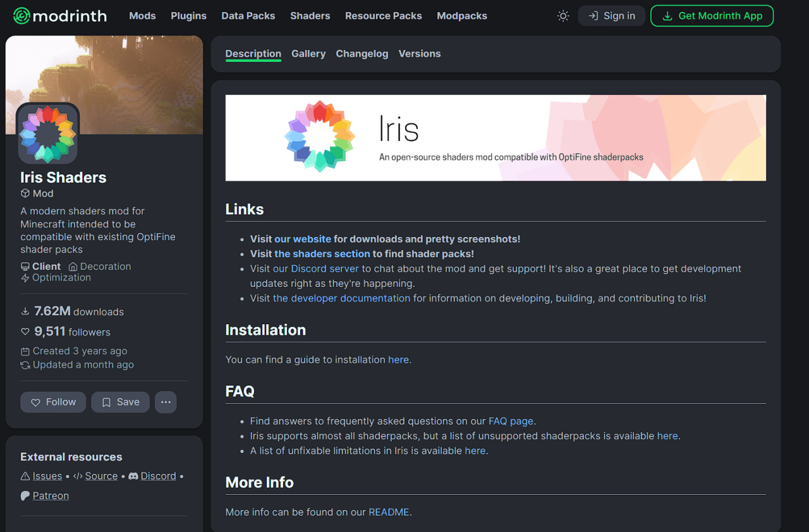Click the Sign in button
The height and width of the screenshot is (532, 809).
(x=612, y=16)
